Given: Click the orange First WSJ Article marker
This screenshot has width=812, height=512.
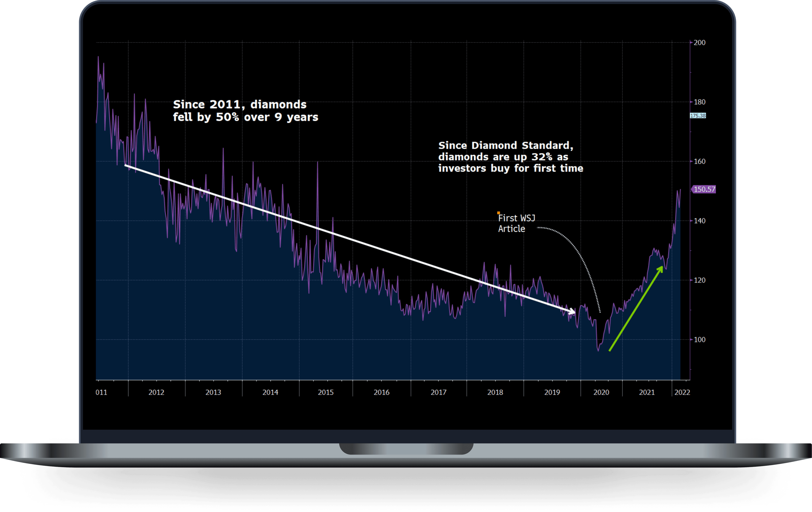Looking at the screenshot, I should 498,213.
